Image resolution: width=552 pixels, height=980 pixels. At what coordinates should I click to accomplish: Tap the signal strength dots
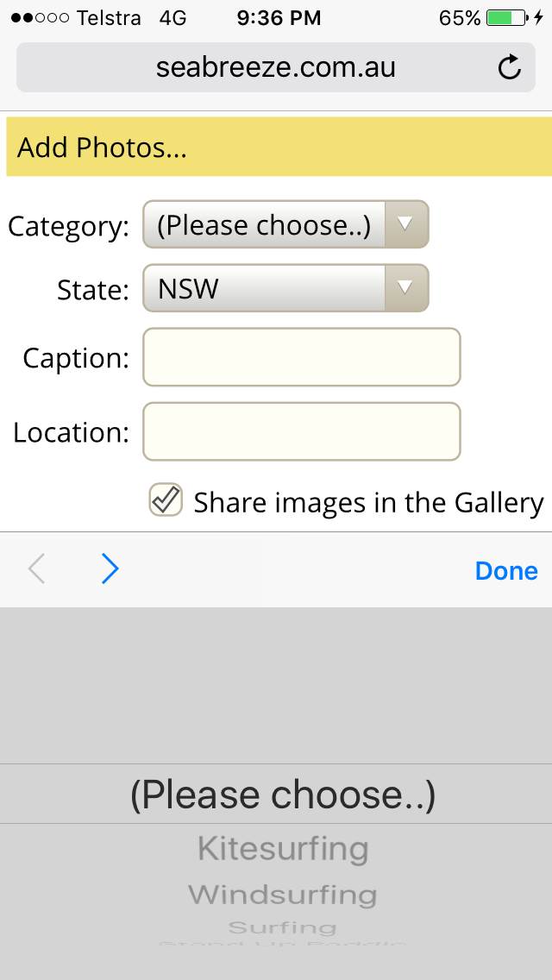[39, 17]
